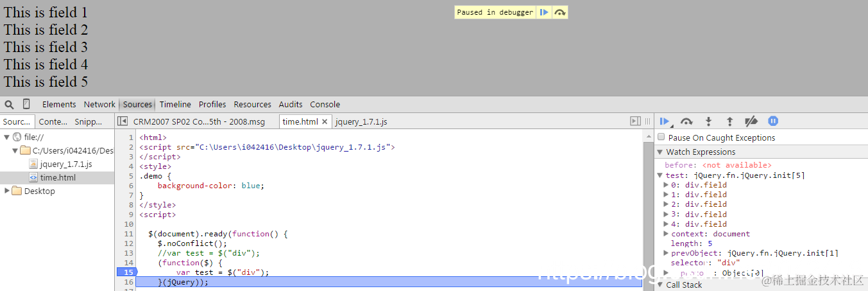868x291 pixels.
Task: Click 'This is field 3' on the page
Action: point(46,47)
